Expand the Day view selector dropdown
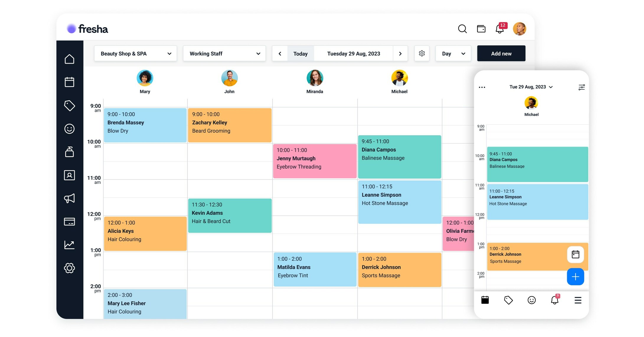644x337 pixels. pyautogui.click(x=452, y=53)
